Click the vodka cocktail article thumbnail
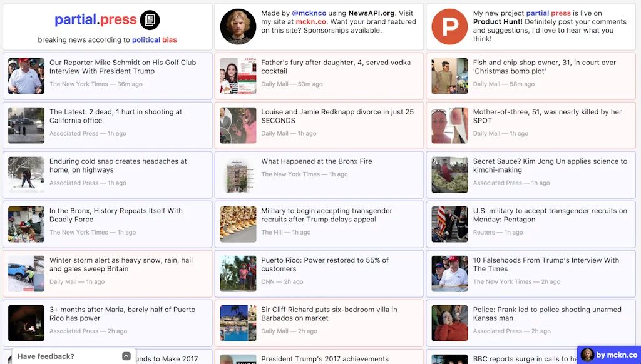 [x=238, y=76]
